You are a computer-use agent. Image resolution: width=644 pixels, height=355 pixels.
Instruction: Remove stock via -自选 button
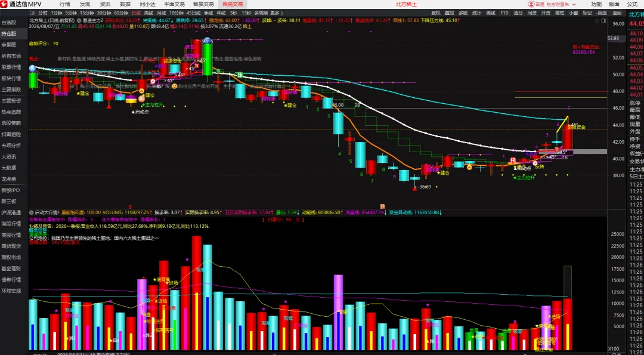(601, 13)
